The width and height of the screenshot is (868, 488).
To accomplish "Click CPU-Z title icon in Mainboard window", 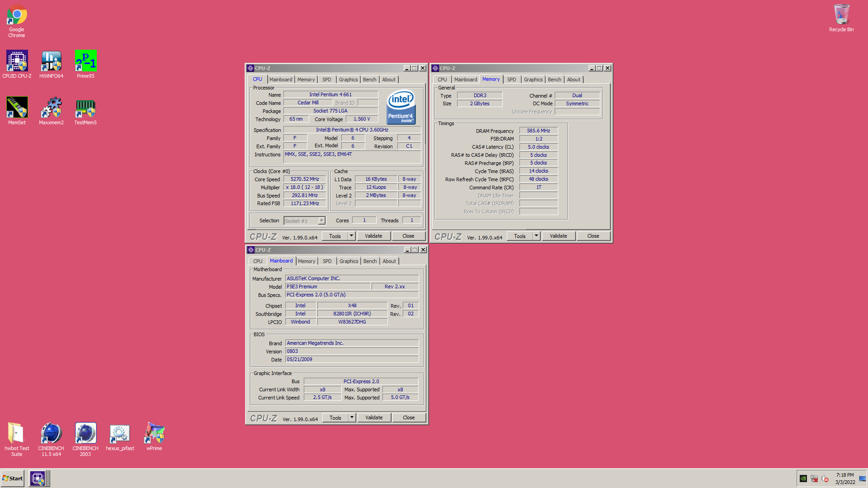I will 251,250.
